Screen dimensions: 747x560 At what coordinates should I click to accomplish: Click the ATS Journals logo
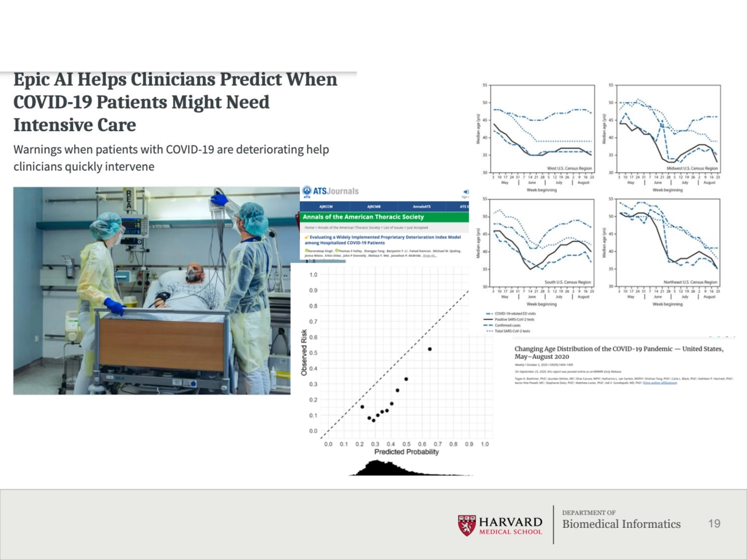click(330, 192)
